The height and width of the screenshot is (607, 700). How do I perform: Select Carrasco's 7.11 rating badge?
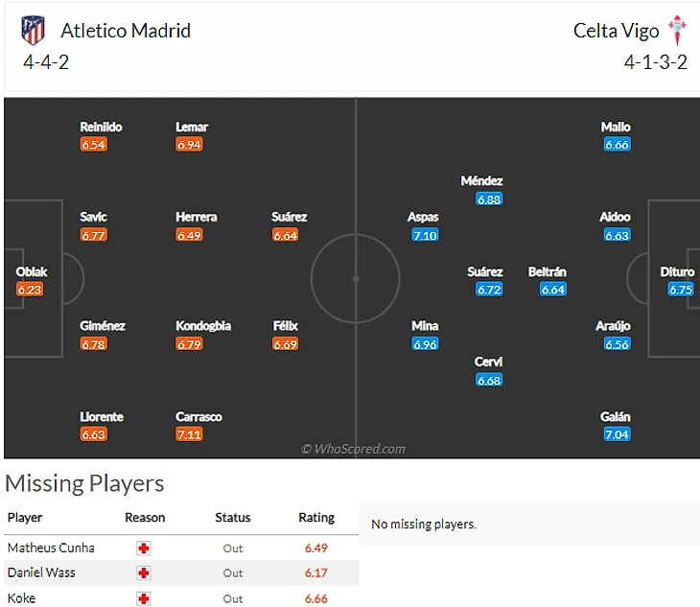pos(189,434)
